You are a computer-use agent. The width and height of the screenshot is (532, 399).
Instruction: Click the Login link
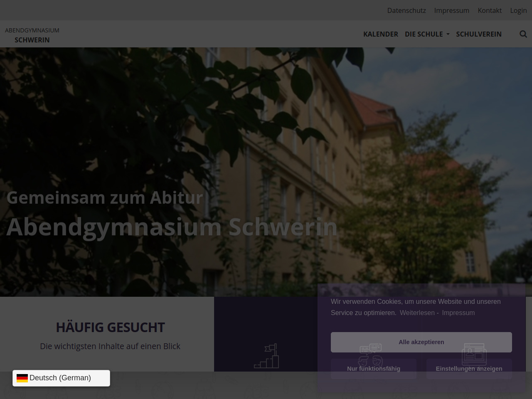[518, 10]
